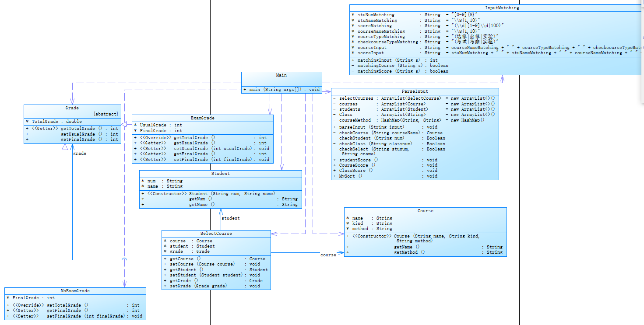
Task: Click the courseInput attribute in InputMatching
Action: click(496, 48)
